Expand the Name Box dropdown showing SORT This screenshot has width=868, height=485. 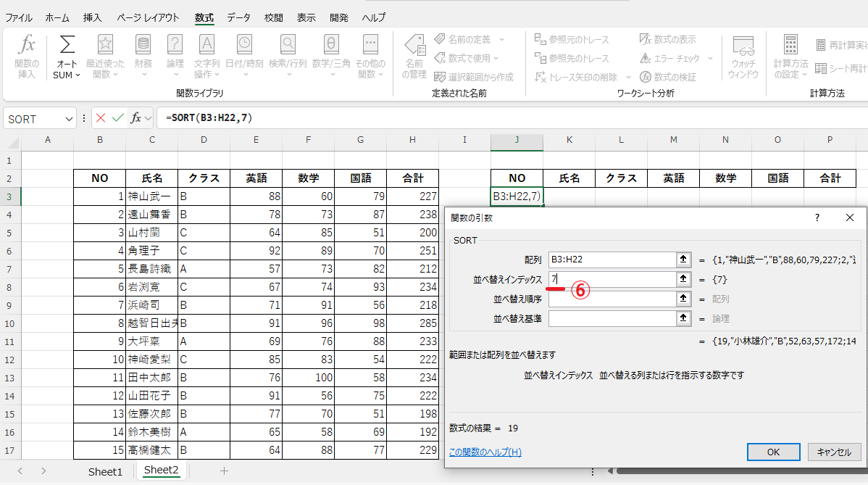(70, 119)
